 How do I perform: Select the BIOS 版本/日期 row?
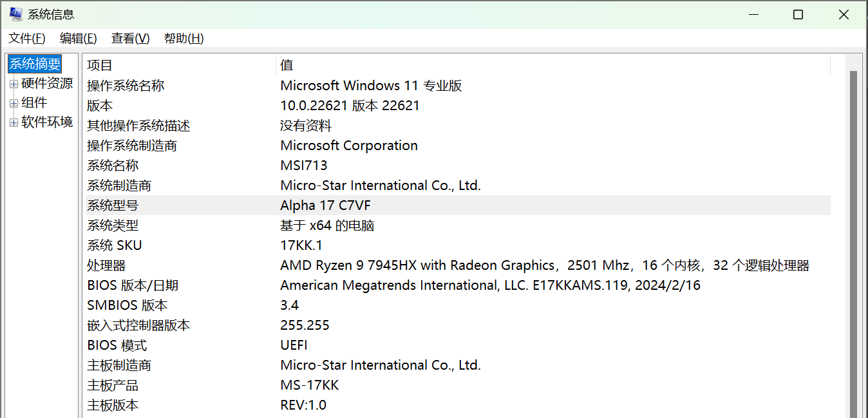[457, 285]
